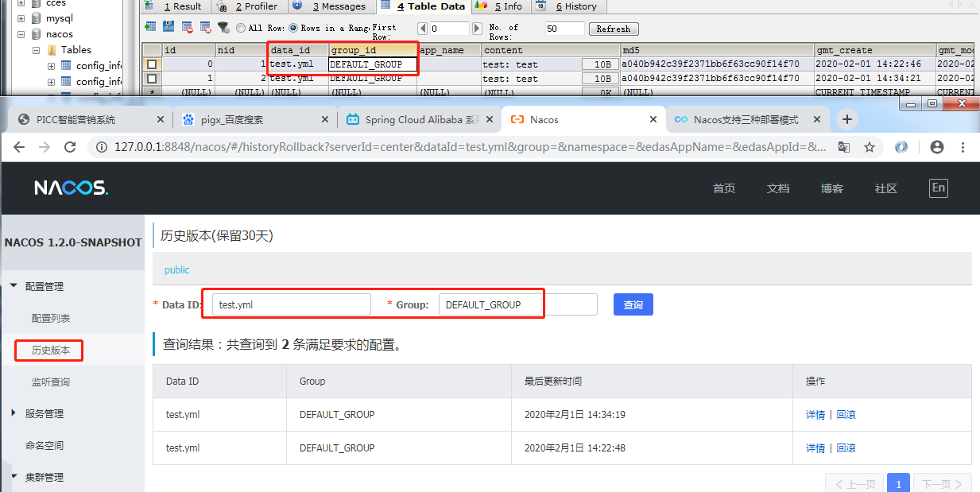The image size is (980, 492).
Task: Click the site information icon in address bar
Action: click(x=102, y=147)
